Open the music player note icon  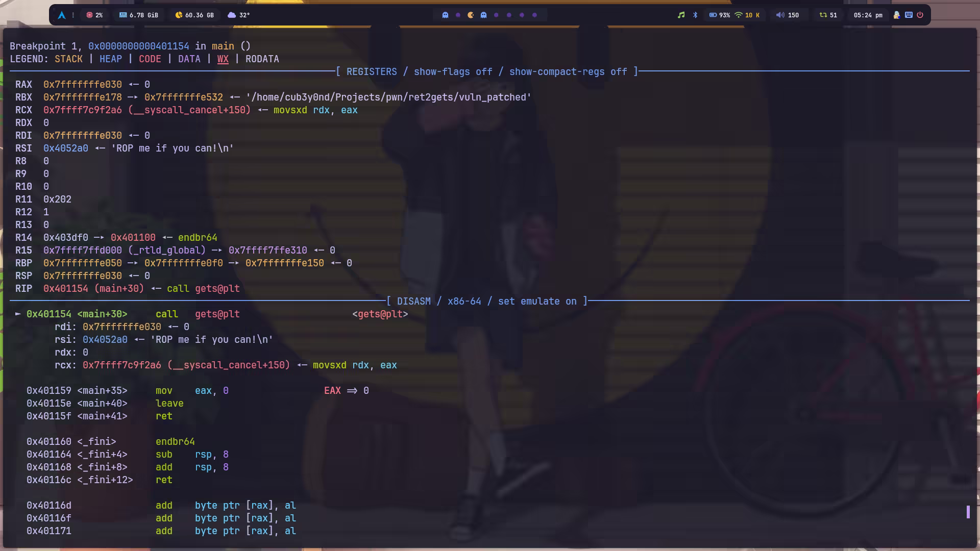pos(681,15)
